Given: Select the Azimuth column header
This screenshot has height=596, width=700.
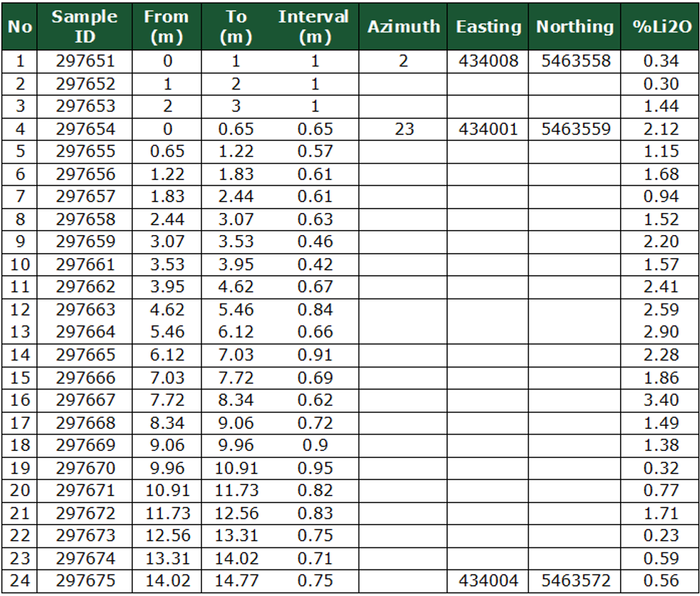Looking at the screenshot, I should pos(404,26).
